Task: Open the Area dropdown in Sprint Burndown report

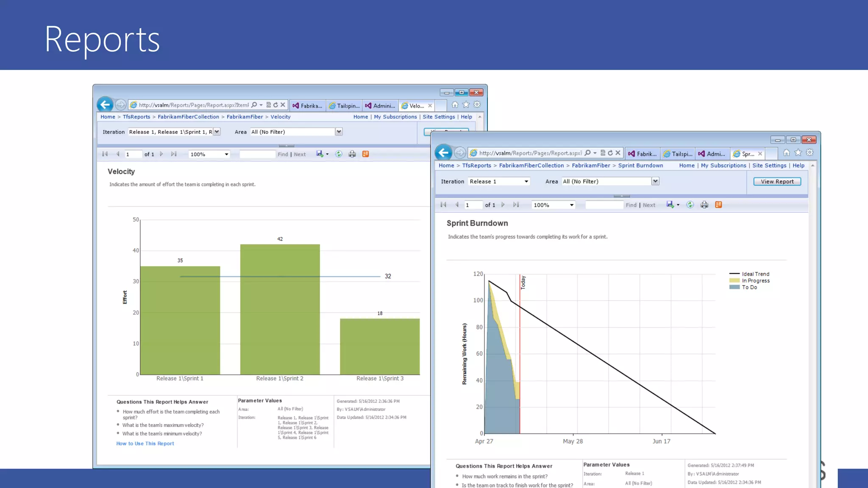Action: coord(655,181)
